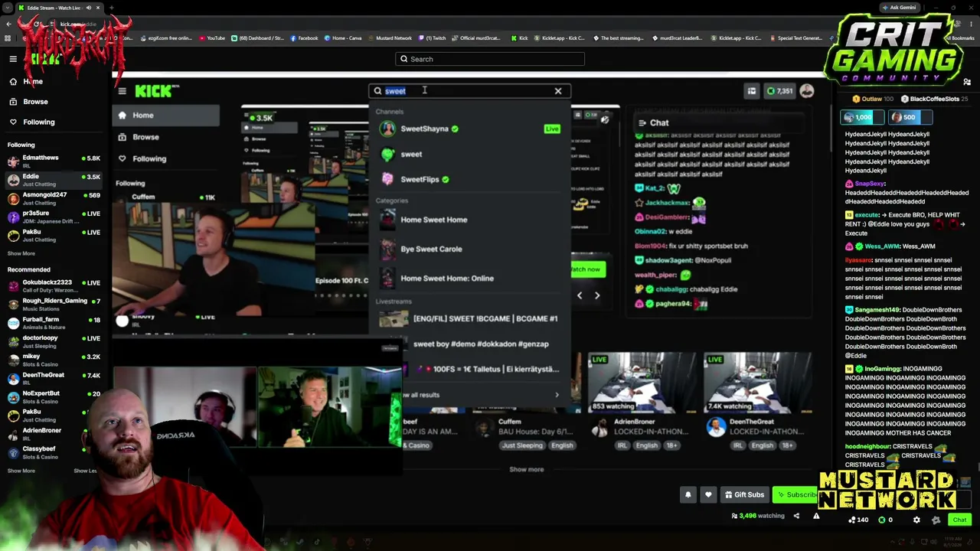Open Furball_farm recommended channel
Viewport: 980px width, 551px height.
[x=54, y=323]
